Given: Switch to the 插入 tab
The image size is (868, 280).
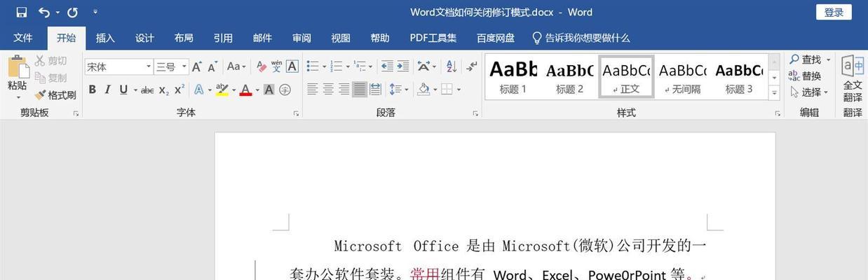Looking at the screenshot, I should (x=105, y=38).
